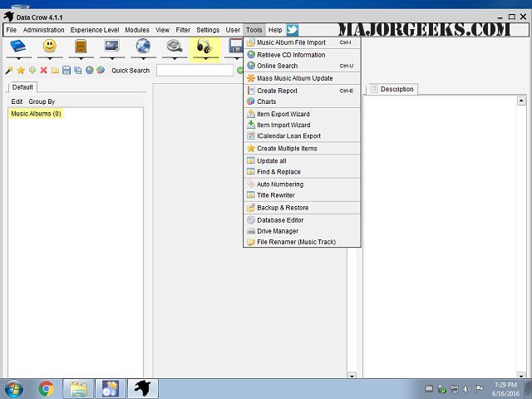Expand the dropdown arrow under the cabinet icon
Image resolution: width=532 pixels, height=399 pixels.
pyautogui.click(x=81, y=58)
